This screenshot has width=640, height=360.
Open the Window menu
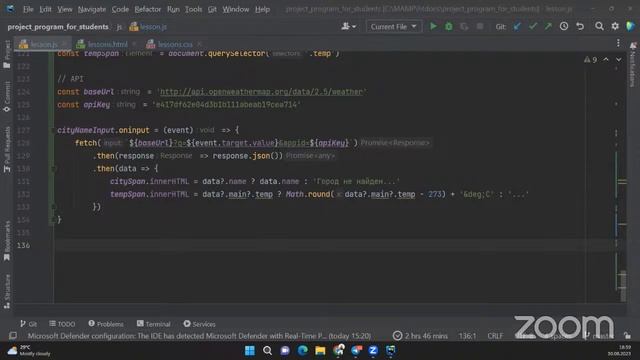236,9
